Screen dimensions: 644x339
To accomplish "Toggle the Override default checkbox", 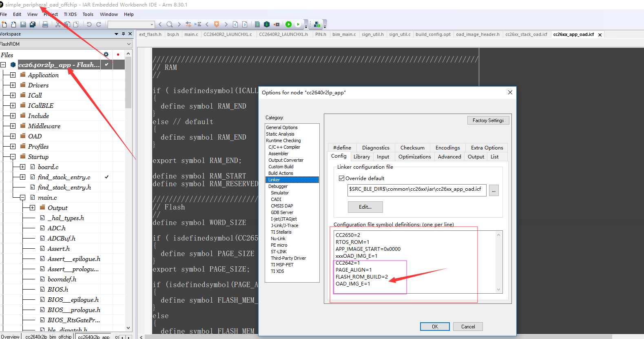I will pyautogui.click(x=342, y=178).
